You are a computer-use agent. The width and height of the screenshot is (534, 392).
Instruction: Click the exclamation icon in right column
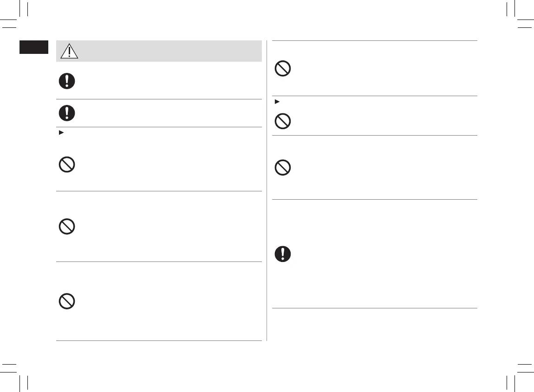[x=283, y=254]
